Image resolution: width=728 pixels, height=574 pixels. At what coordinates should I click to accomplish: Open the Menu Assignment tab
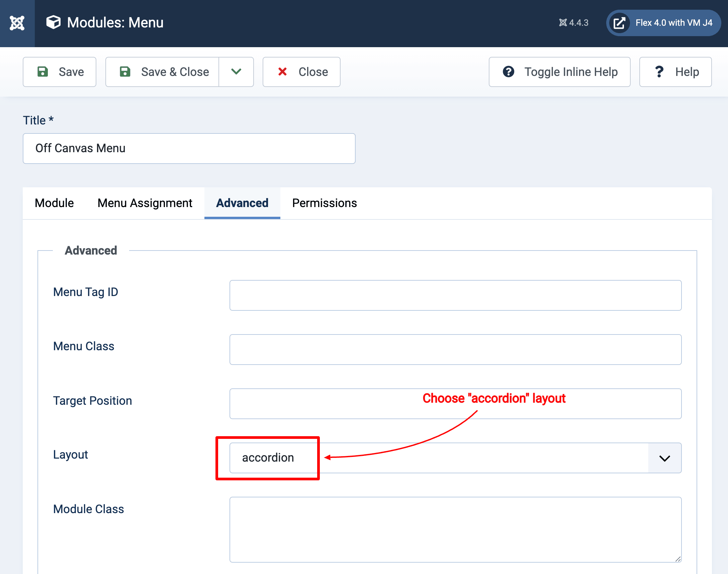[x=145, y=203]
